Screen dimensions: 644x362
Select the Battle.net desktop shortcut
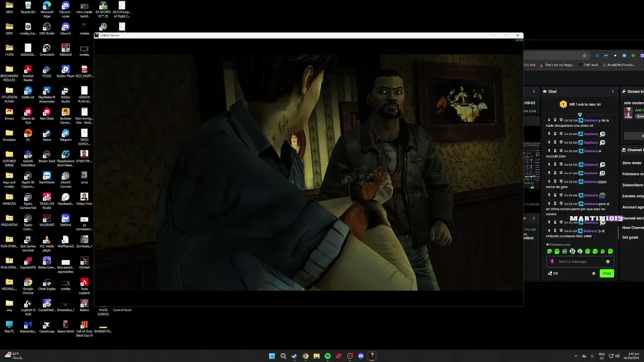[28, 92]
